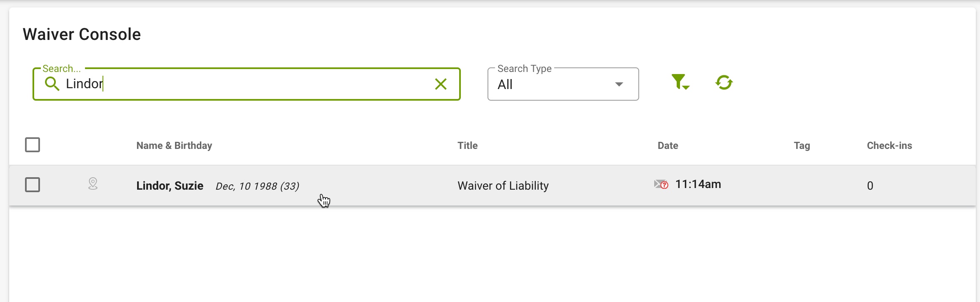Click the Title column header
Image resolution: width=980 pixels, height=302 pixels.
[467, 146]
